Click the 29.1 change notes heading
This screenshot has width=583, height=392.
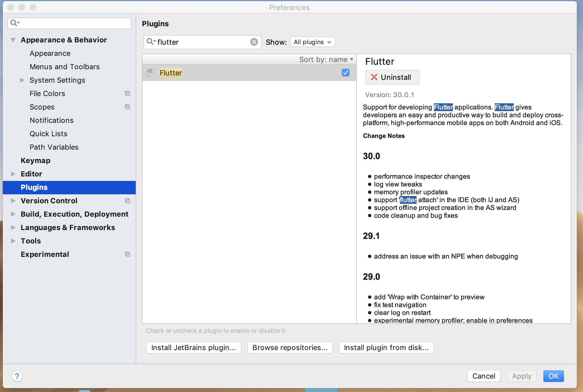pyautogui.click(x=371, y=236)
